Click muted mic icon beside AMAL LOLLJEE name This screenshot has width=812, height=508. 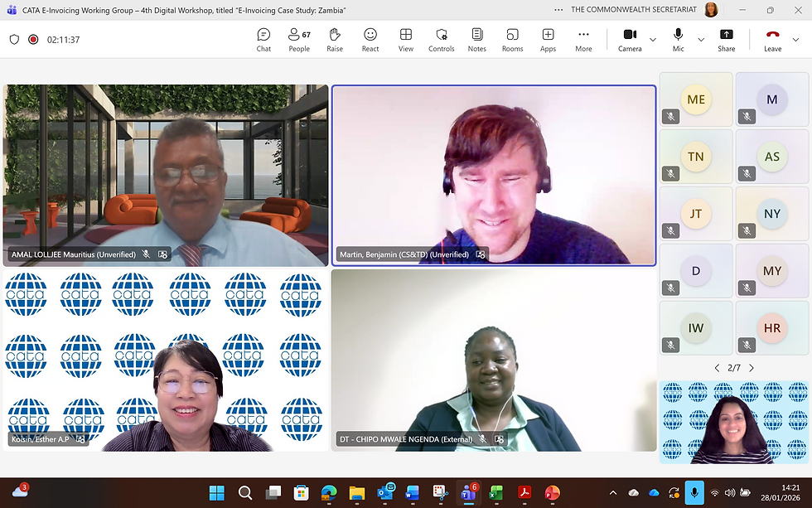pyautogui.click(x=147, y=254)
